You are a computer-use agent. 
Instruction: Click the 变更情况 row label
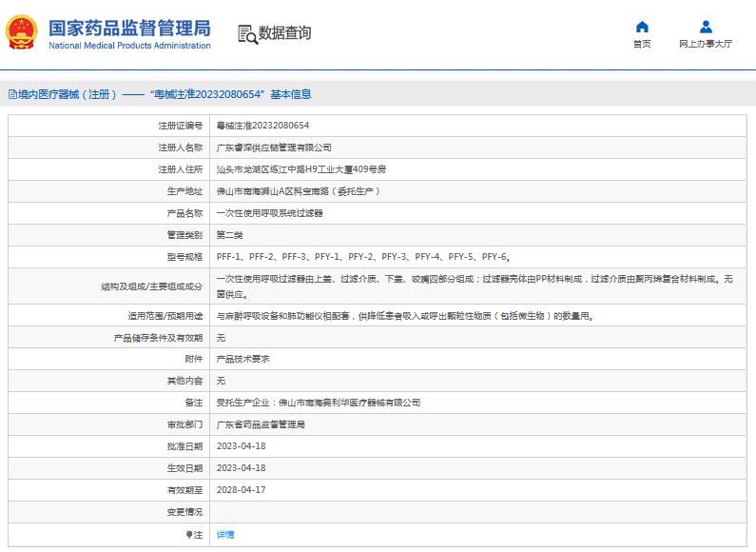184,512
